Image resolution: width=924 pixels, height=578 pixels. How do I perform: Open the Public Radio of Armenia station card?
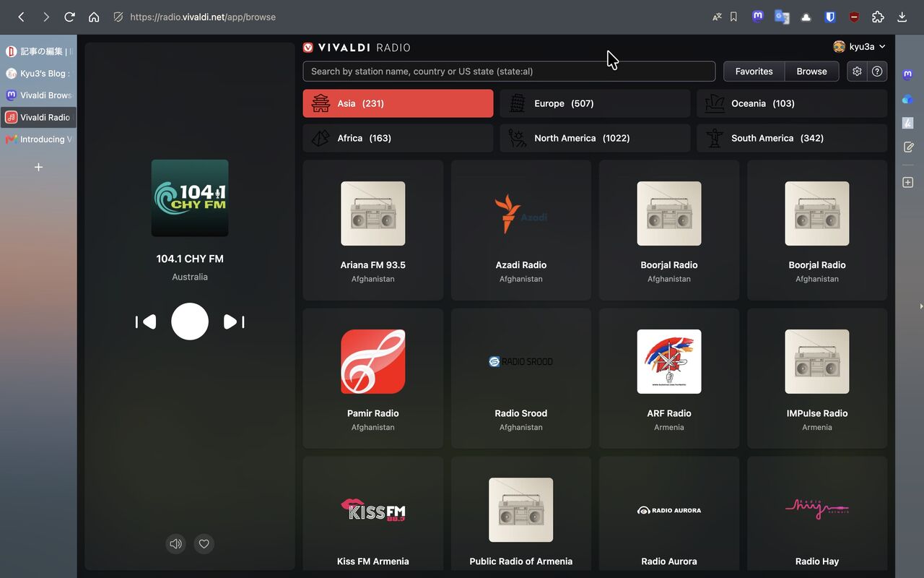521,514
